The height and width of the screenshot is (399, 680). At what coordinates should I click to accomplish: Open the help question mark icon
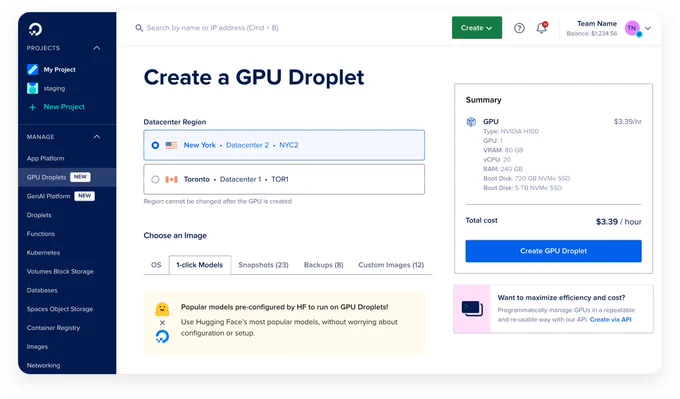pyautogui.click(x=519, y=28)
